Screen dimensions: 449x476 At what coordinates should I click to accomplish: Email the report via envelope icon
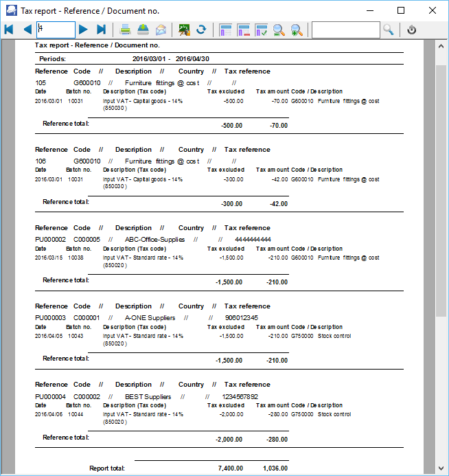tap(161, 30)
